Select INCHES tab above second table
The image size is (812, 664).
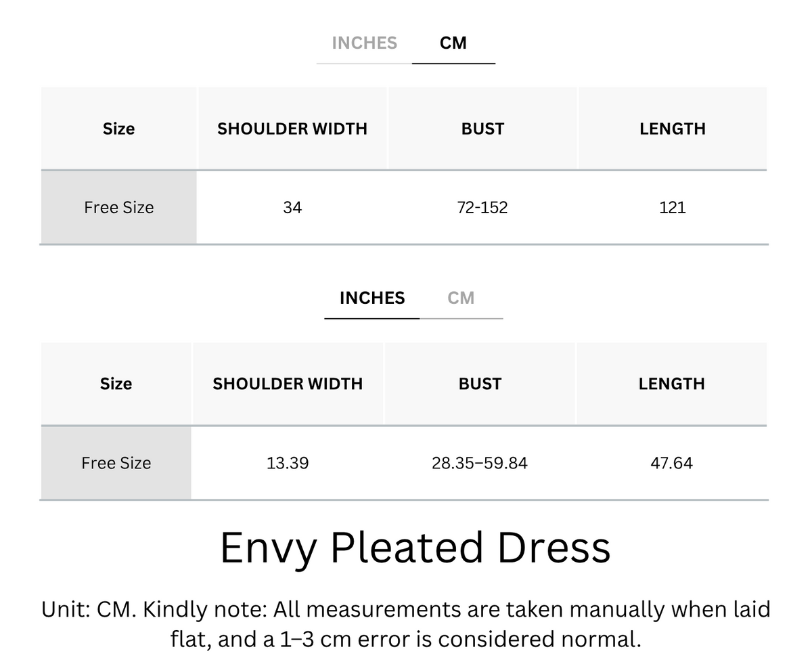pos(372,298)
